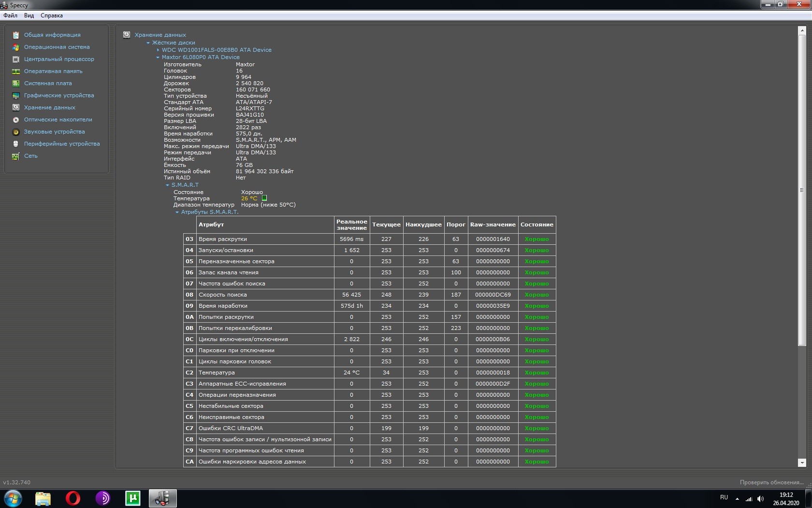The width and height of the screenshot is (812, 508).
Task: Click the 81 964 302 336 байт value
Action: [264, 171]
